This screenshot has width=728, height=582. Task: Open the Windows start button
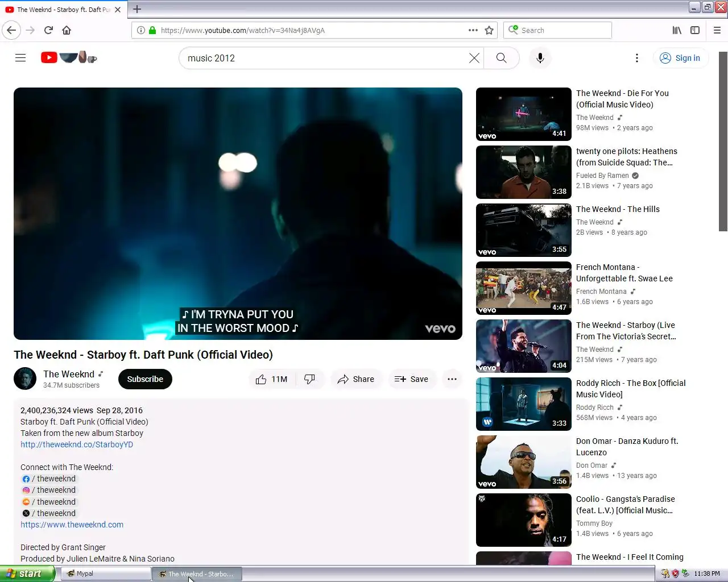[27, 574]
